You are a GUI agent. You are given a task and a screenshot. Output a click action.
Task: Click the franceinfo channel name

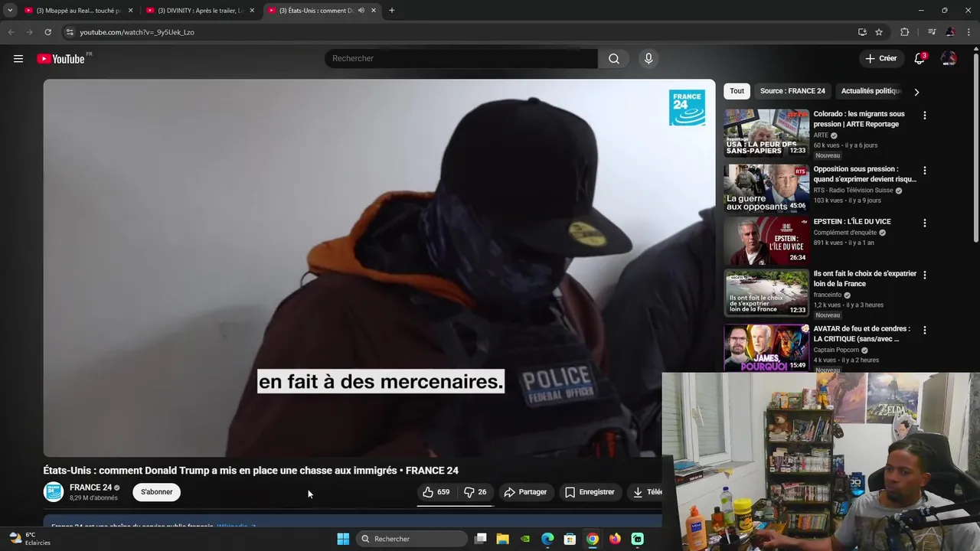(828, 295)
